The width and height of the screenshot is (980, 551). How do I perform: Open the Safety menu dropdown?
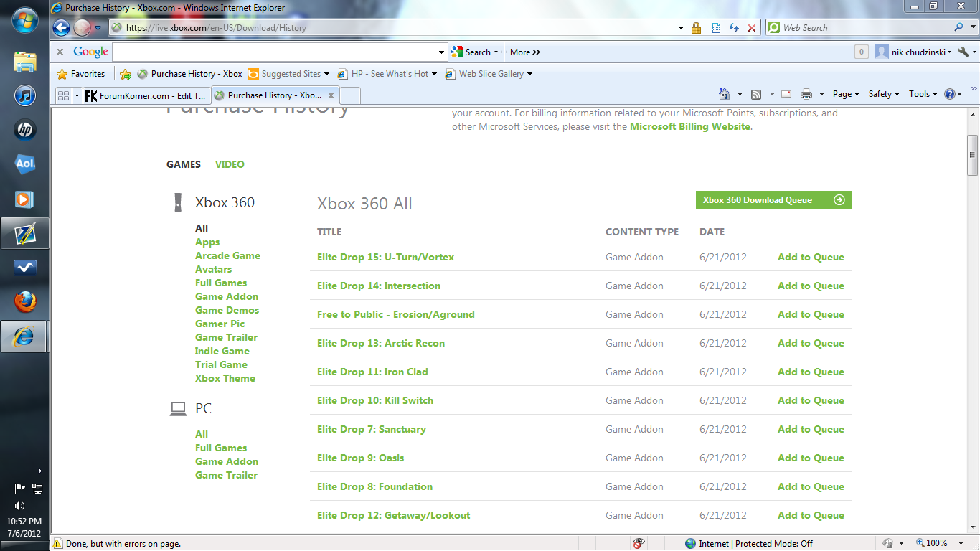(x=884, y=94)
